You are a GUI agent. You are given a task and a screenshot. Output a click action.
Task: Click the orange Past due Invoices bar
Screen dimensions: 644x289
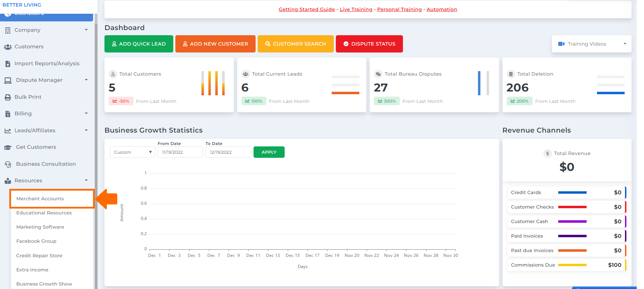pyautogui.click(x=572, y=251)
